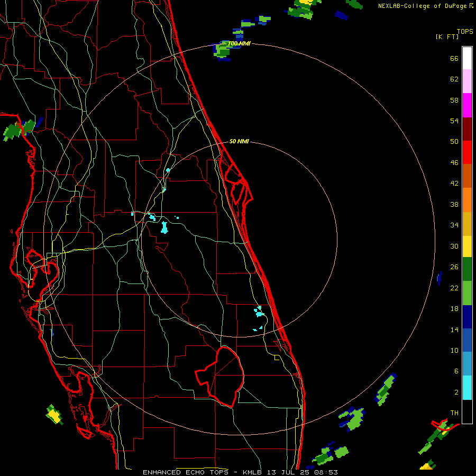Click the '42' legend value

coord(454,184)
